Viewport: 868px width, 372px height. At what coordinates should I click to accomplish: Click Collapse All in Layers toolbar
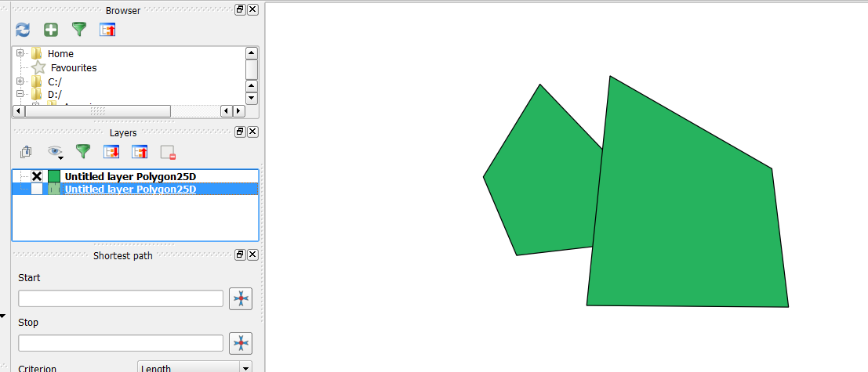[x=140, y=151]
